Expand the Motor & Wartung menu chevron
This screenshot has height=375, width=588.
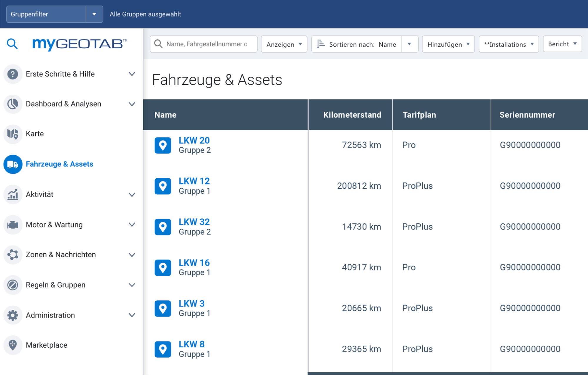point(132,225)
